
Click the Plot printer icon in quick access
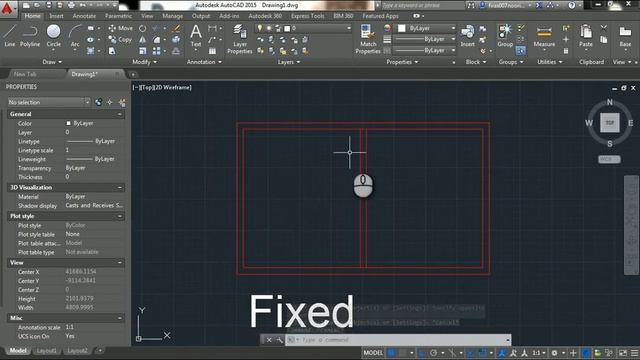(x=71, y=5)
